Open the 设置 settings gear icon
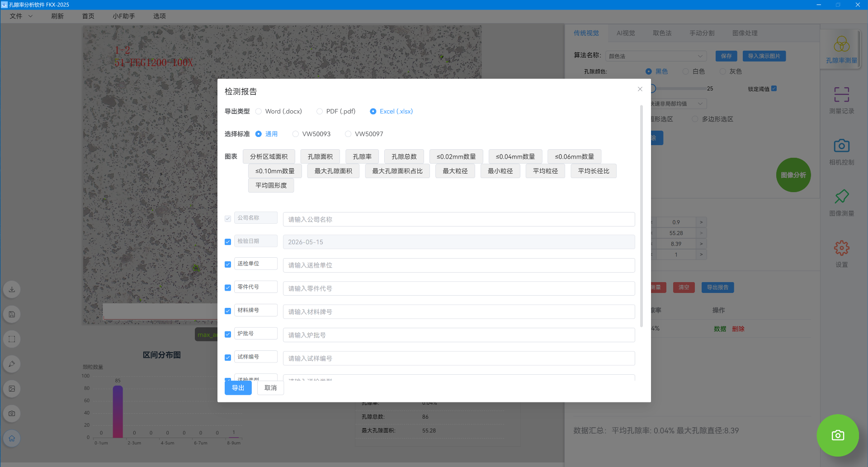Viewport: 868px width, 467px height. [841, 254]
